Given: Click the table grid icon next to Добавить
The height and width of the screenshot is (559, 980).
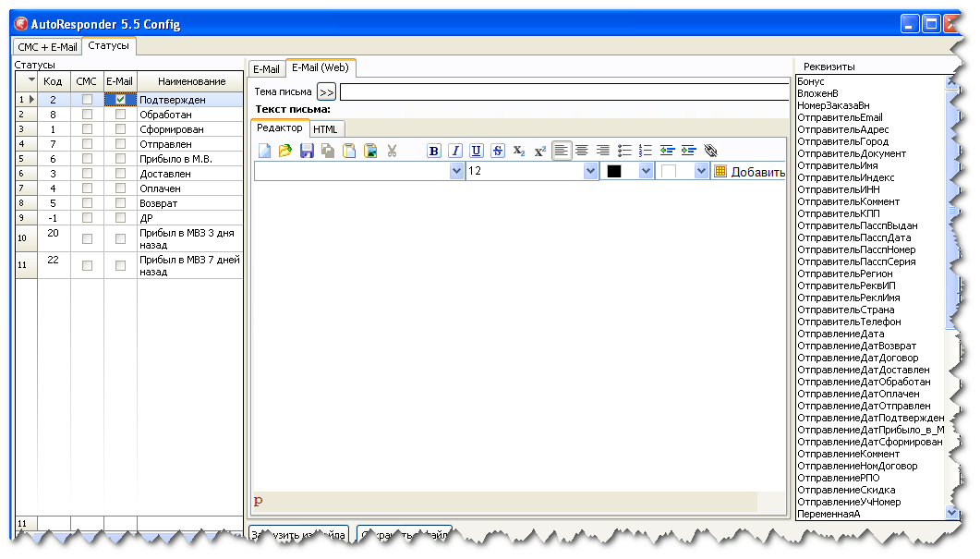Looking at the screenshot, I should (720, 171).
